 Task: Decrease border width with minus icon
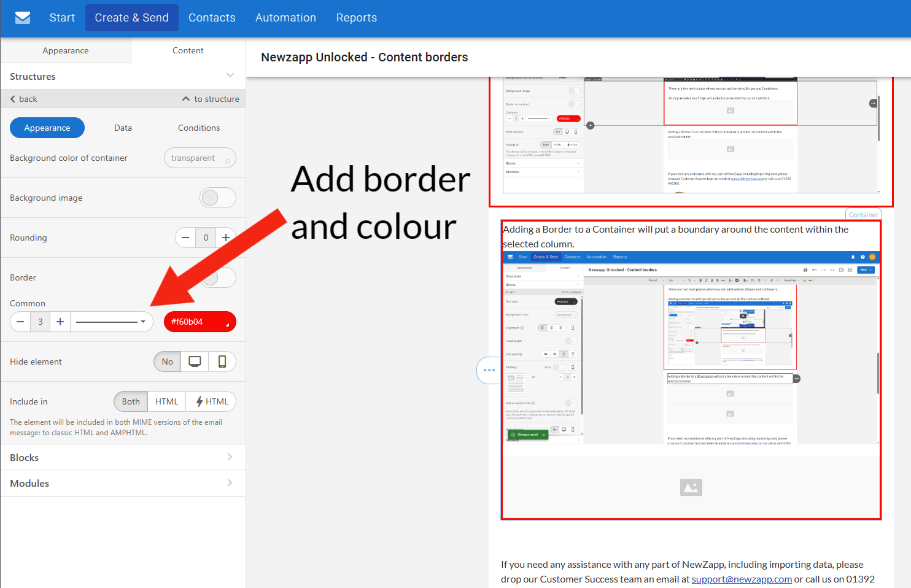[x=20, y=322]
